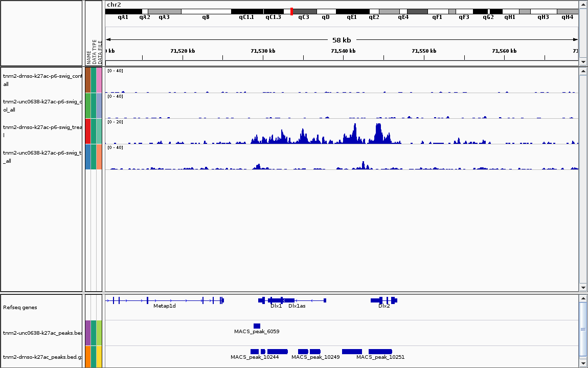Click the red NAME attribute swatch of third track
This screenshot has height=368, width=588.
pos(88,131)
